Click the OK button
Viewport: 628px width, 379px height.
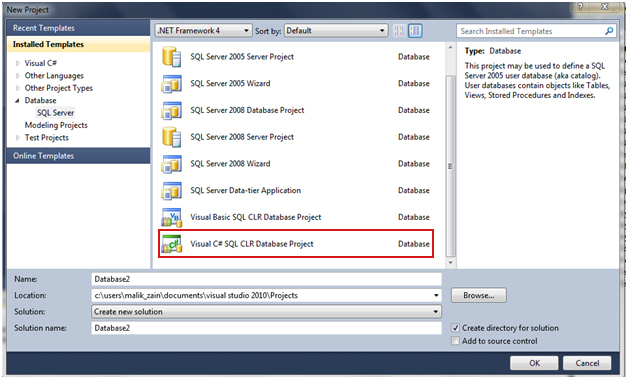pos(534,363)
